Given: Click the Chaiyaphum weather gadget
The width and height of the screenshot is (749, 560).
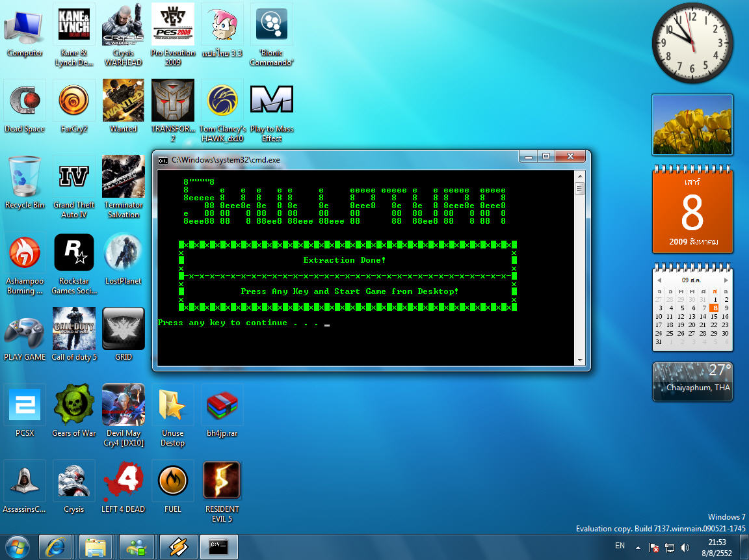Looking at the screenshot, I should pos(692,382).
